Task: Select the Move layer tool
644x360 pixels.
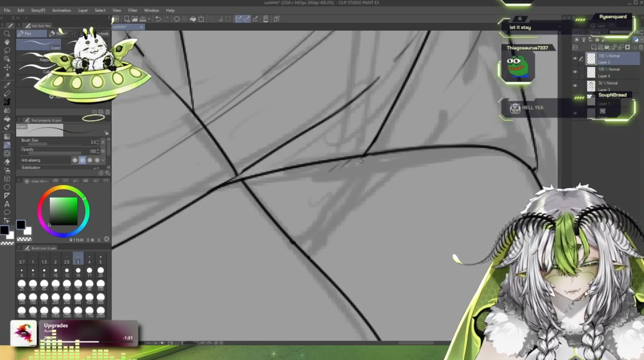Action: pos(7,67)
